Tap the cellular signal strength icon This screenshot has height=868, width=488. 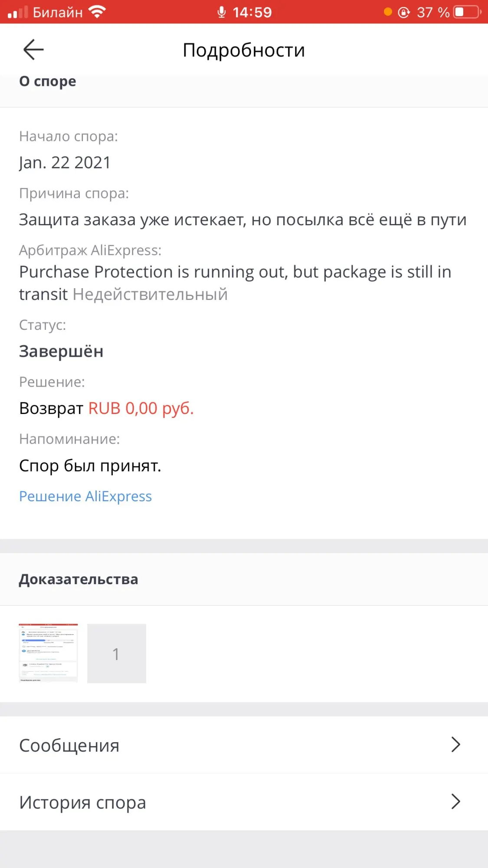pyautogui.click(x=18, y=12)
